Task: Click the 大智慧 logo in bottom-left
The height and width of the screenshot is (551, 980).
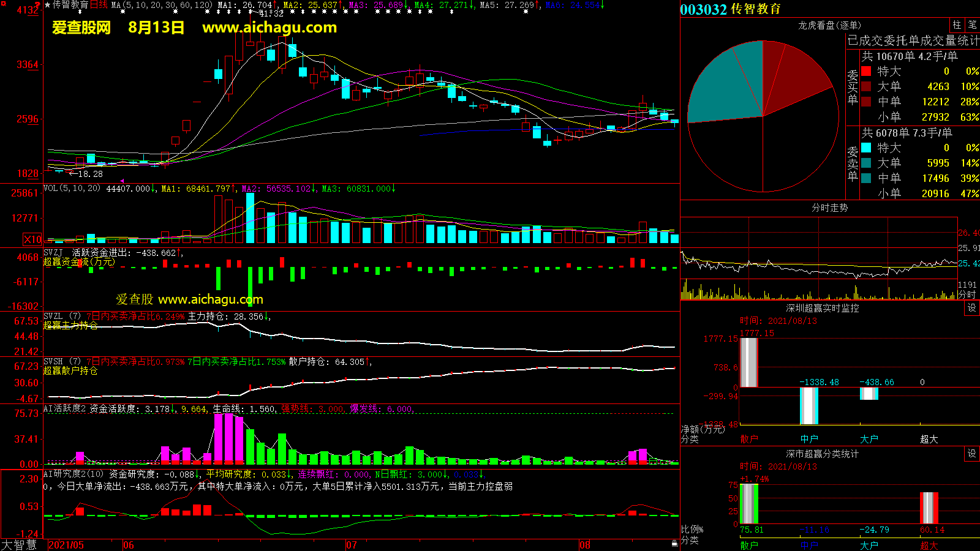Action: tap(20, 544)
